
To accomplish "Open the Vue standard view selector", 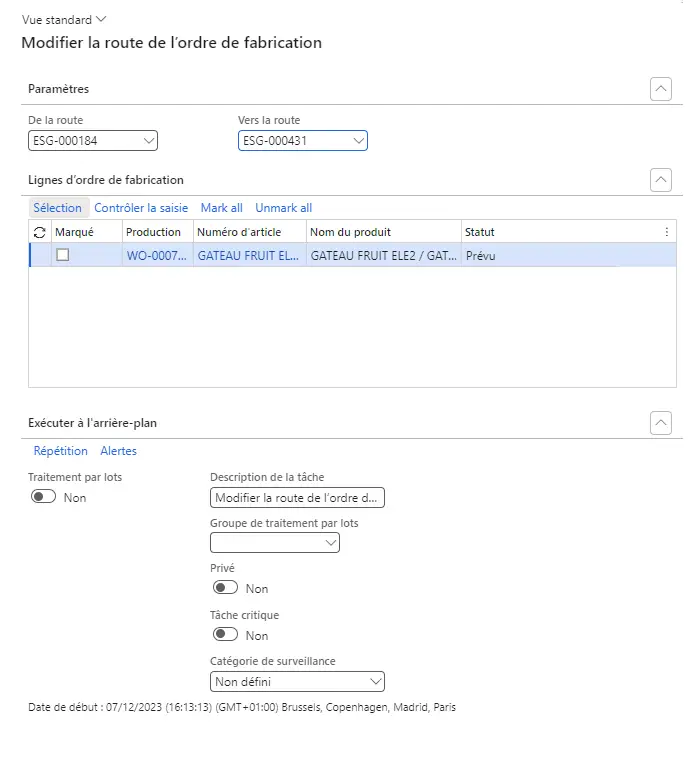I will click(x=63, y=20).
